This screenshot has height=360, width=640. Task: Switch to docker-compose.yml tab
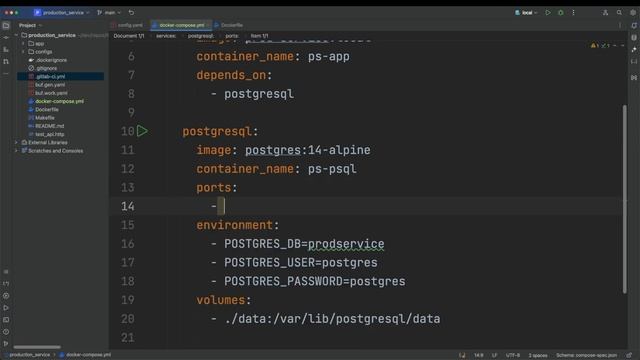182,25
